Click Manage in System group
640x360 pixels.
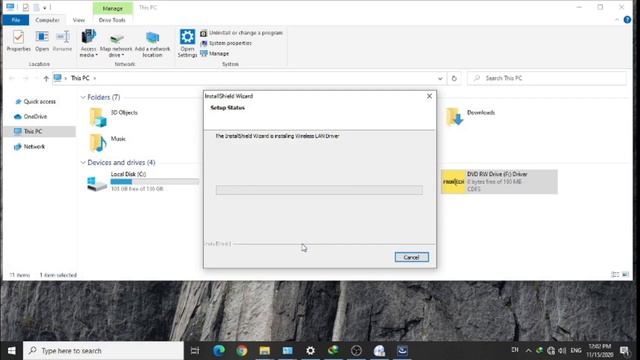(215, 53)
